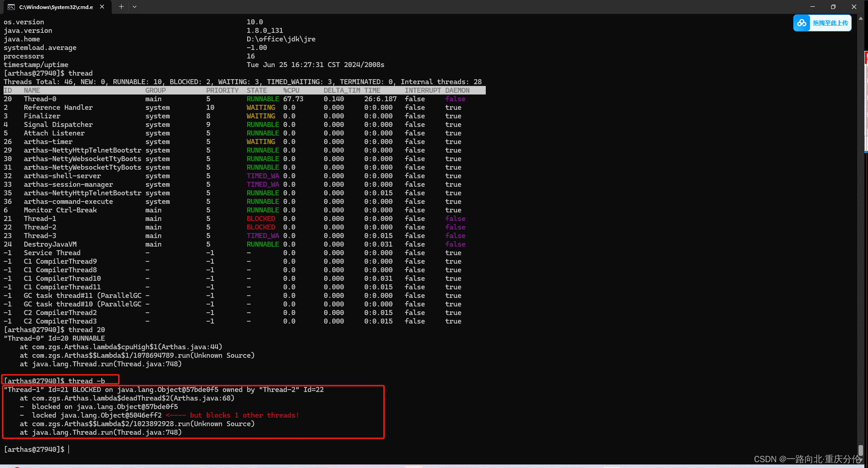Image resolution: width=868 pixels, height=468 pixels.
Task: Click the INTERRUPT column header
Action: (423, 90)
